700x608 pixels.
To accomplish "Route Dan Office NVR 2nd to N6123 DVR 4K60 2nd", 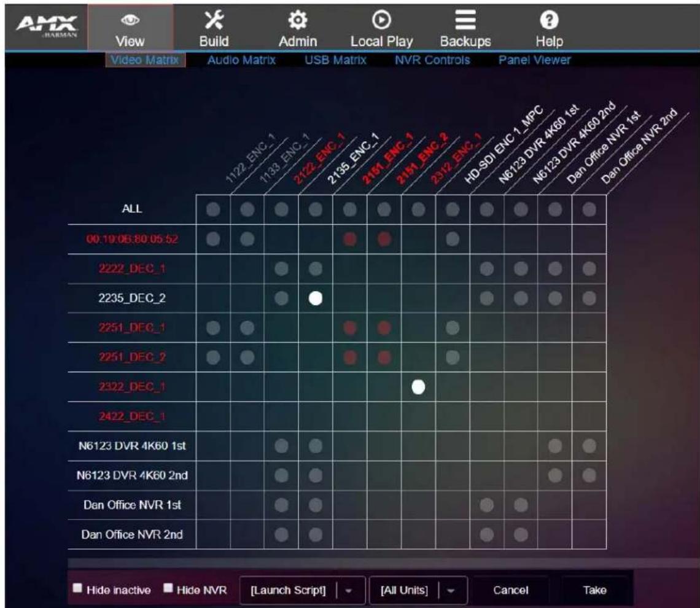I will coord(589,475).
